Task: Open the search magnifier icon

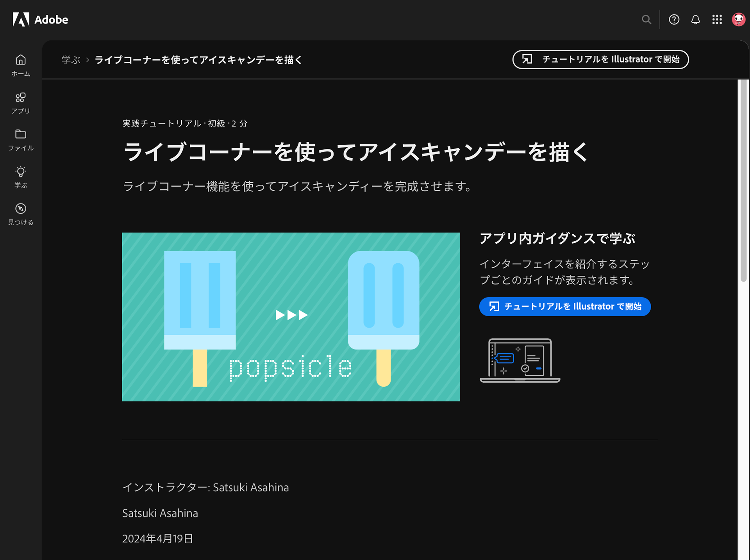Action: (646, 20)
